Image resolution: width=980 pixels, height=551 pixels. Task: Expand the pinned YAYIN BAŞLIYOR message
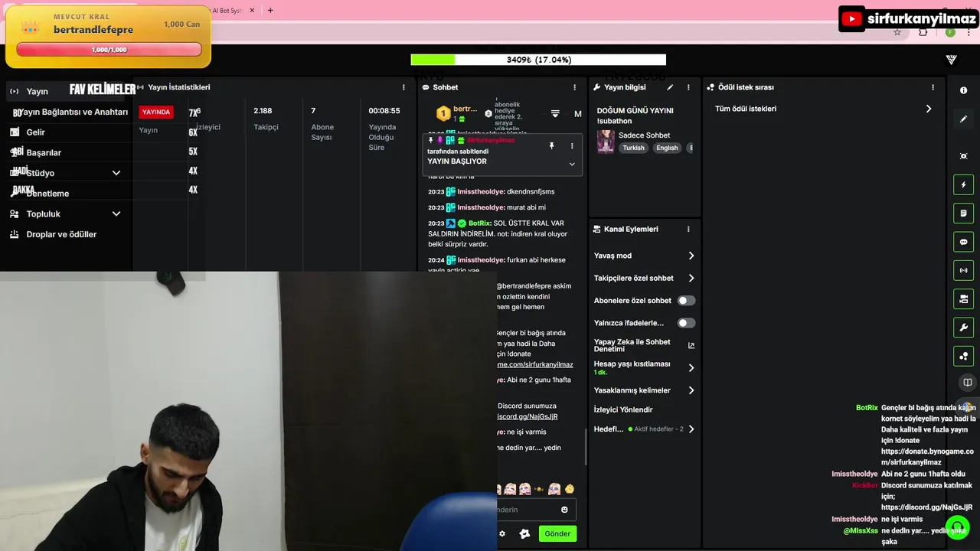click(x=571, y=164)
